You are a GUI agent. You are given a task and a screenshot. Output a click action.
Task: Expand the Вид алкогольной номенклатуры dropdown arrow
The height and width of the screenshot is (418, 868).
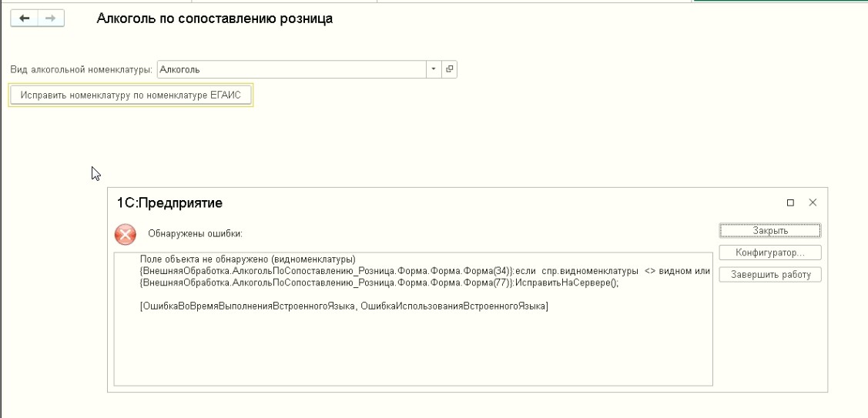[x=434, y=69]
